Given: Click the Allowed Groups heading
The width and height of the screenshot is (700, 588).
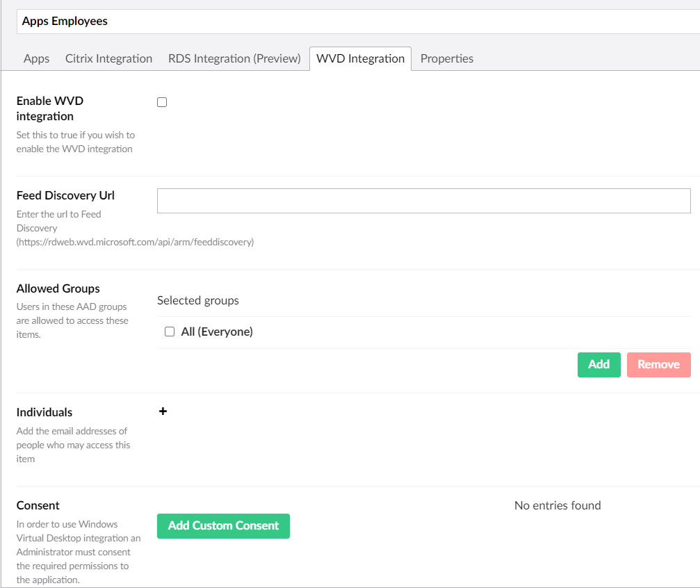Looking at the screenshot, I should 58,288.
